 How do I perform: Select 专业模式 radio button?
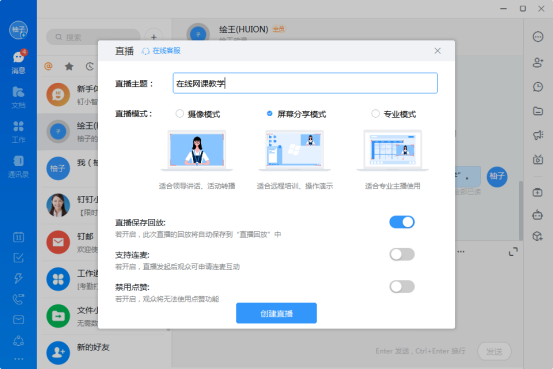click(376, 114)
